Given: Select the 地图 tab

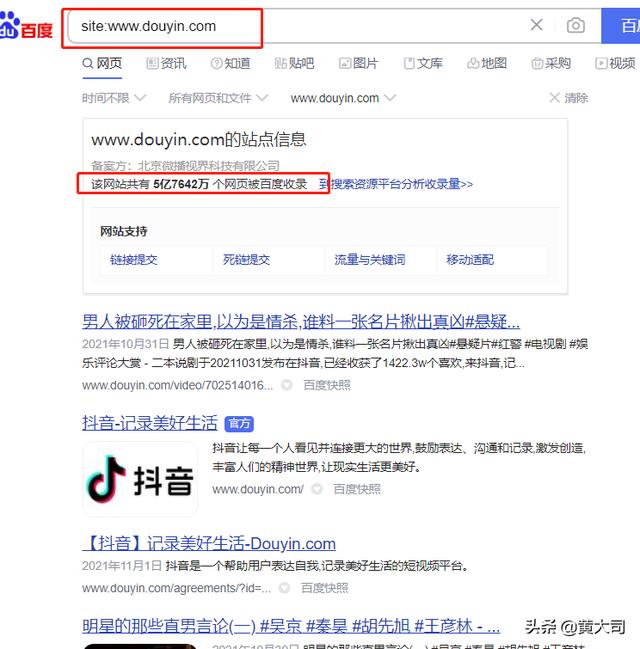Looking at the screenshot, I should tap(486, 63).
